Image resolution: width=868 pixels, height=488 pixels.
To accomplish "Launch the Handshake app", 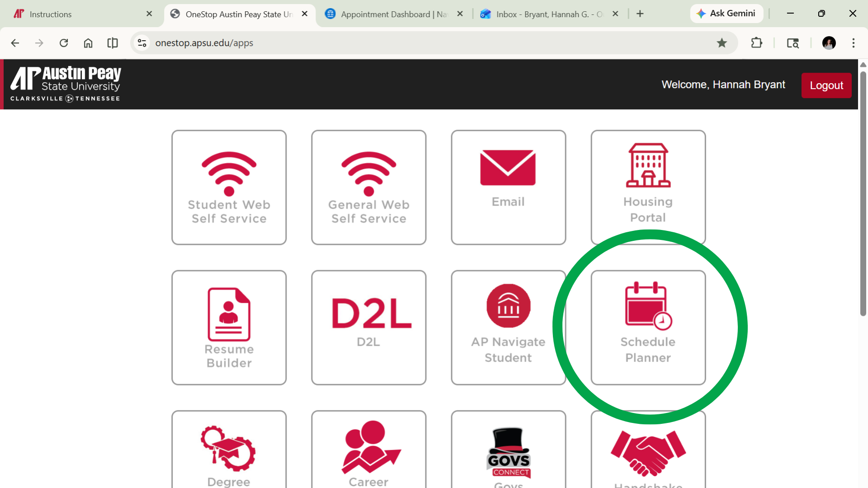I will 648,452.
